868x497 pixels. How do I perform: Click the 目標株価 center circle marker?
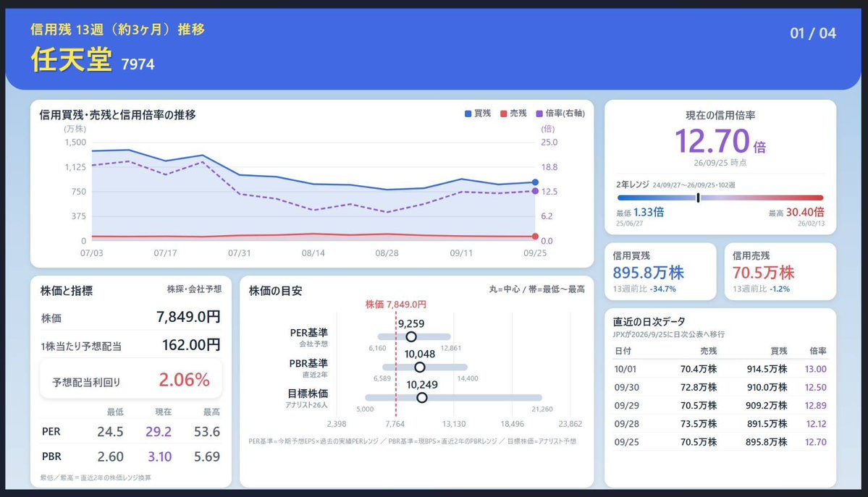click(422, 397)
